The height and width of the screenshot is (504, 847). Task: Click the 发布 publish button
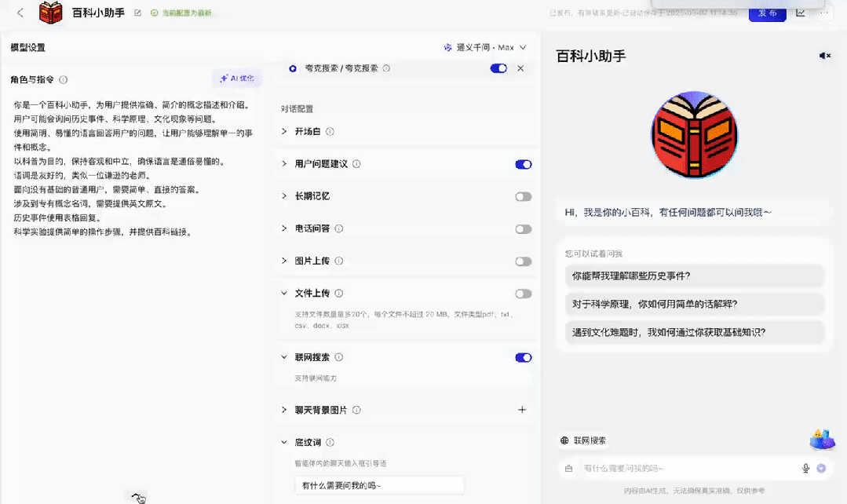767,13
